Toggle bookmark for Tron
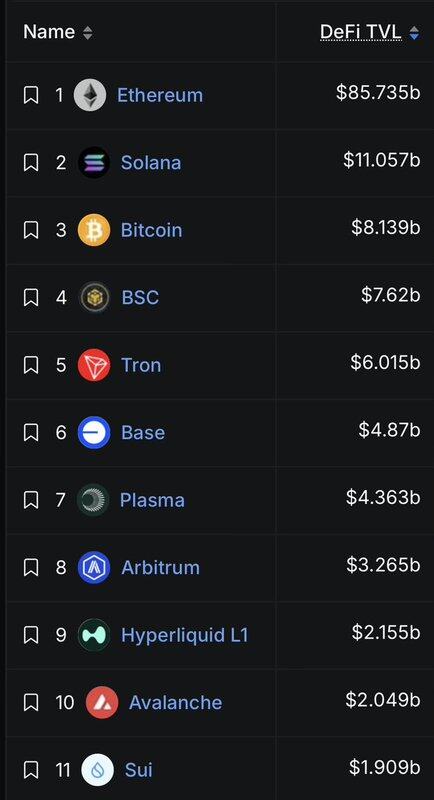The height and width of the screenshot is (800, 434). (x=31, y=365)
